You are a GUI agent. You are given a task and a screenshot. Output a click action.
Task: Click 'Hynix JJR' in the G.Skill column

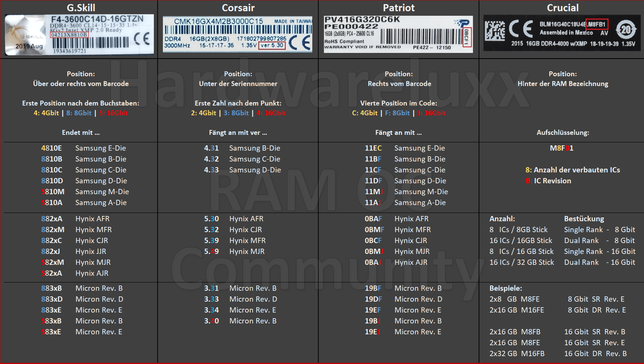tap(91, 252)
